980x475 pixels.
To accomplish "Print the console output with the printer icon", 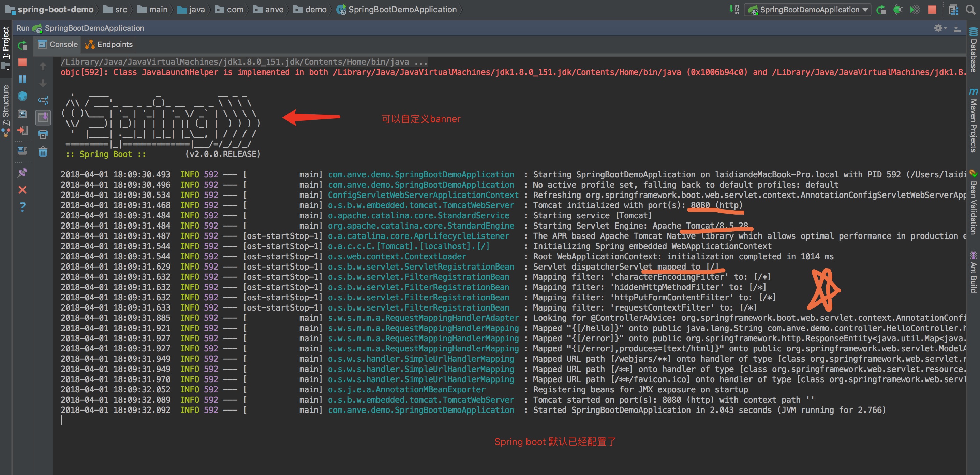I will pyautogui.click(x=43, y=134).
